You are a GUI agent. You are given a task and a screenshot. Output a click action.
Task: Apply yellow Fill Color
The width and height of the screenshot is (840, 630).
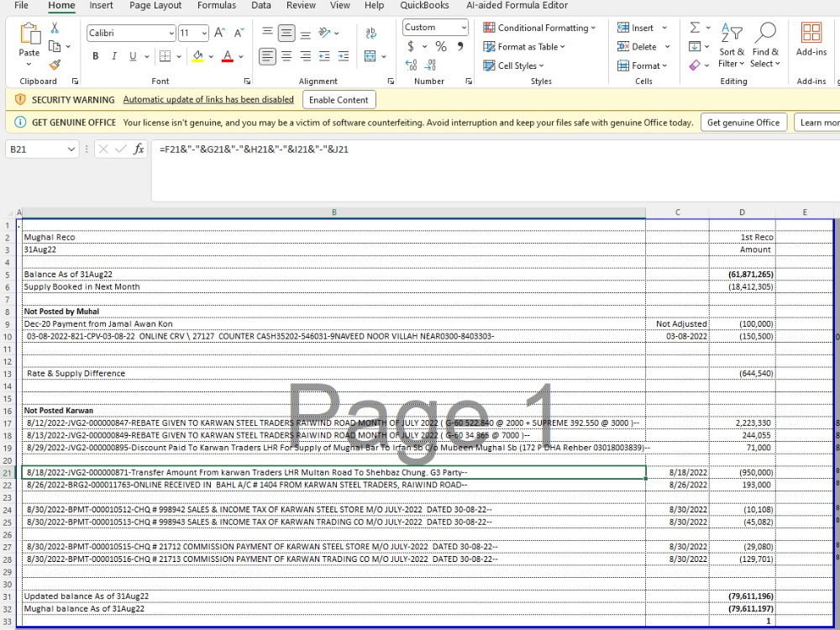point(197,56)
